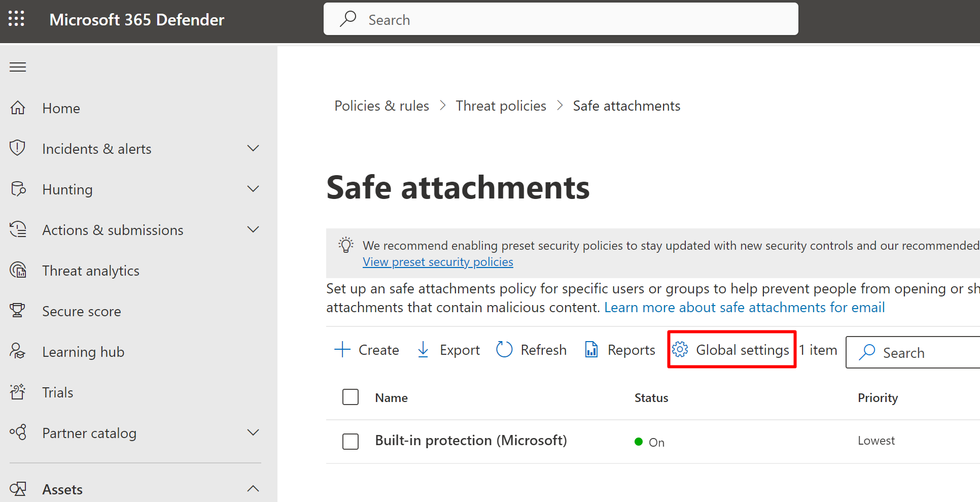
Task: Check the Built-in protection (Microsoft) checkbox
Action: [351, 441]
